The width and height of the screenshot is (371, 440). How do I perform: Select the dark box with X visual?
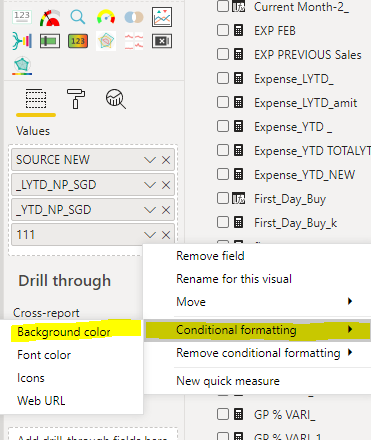(162, 41)
